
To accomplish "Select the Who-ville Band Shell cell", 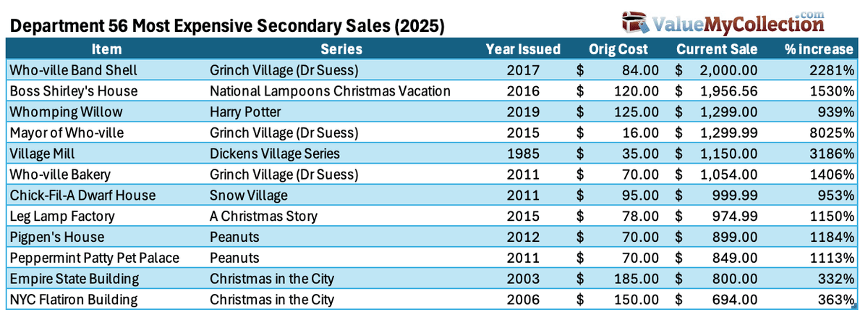I will 72,70.
